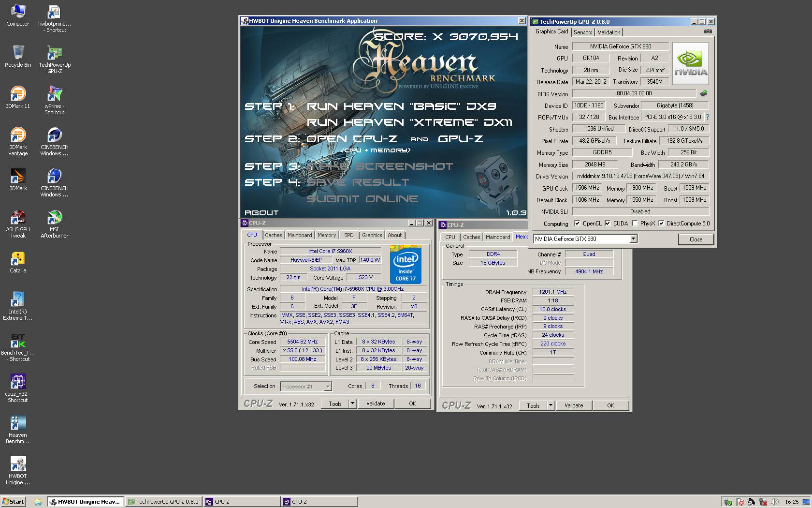
Task: Click Validate in the right CPU-Z window
Action: (x=574, y=405)
